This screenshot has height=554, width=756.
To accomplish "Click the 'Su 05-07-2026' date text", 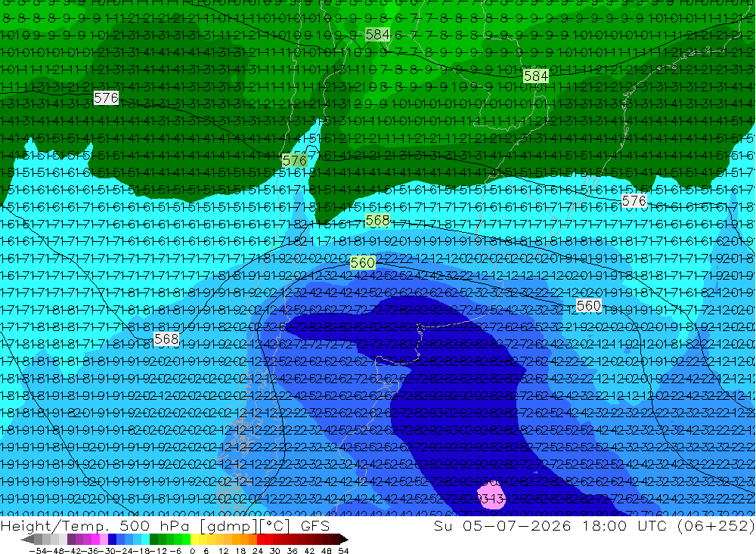I will (503, 526).
